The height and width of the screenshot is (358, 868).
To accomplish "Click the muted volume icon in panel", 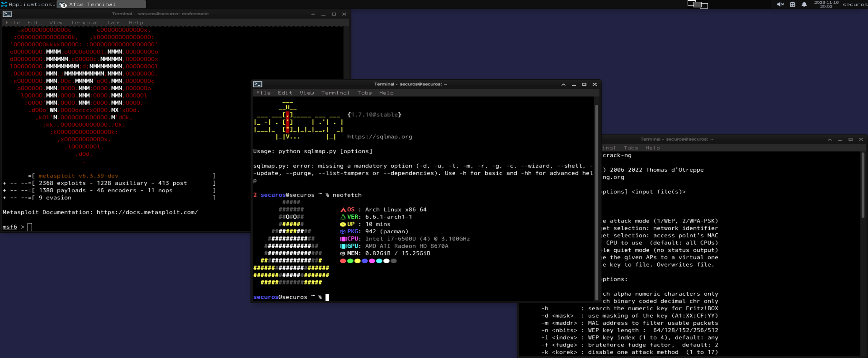I will click(x=780, y=4).
